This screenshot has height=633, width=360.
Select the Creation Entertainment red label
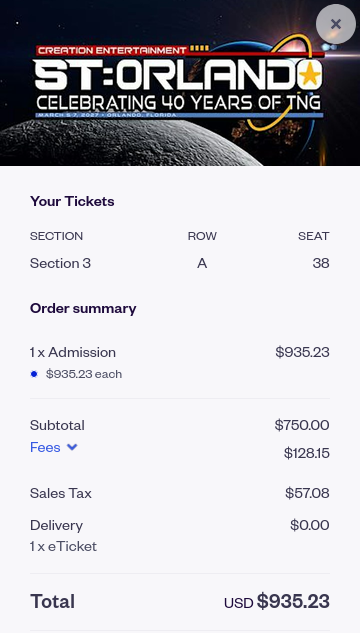[112, 50]
